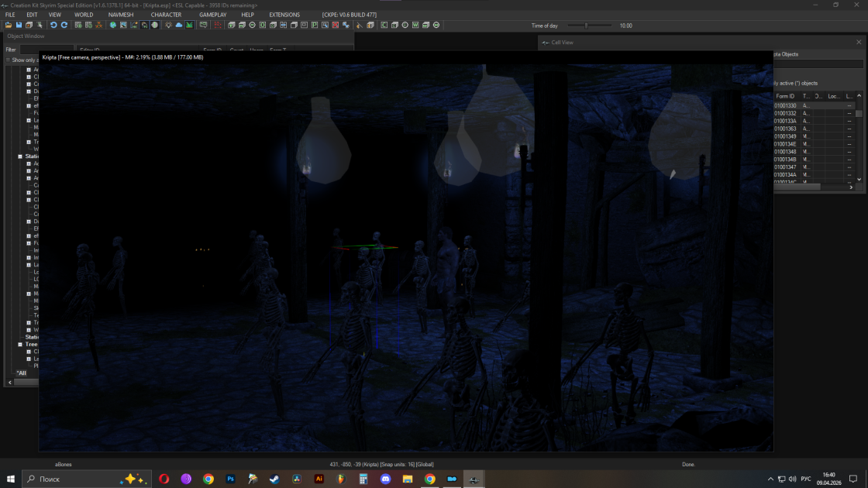Toggle the 'Show only a...' checkbox
This screenshot has width=868, height=488.
[x=9, y=60]
